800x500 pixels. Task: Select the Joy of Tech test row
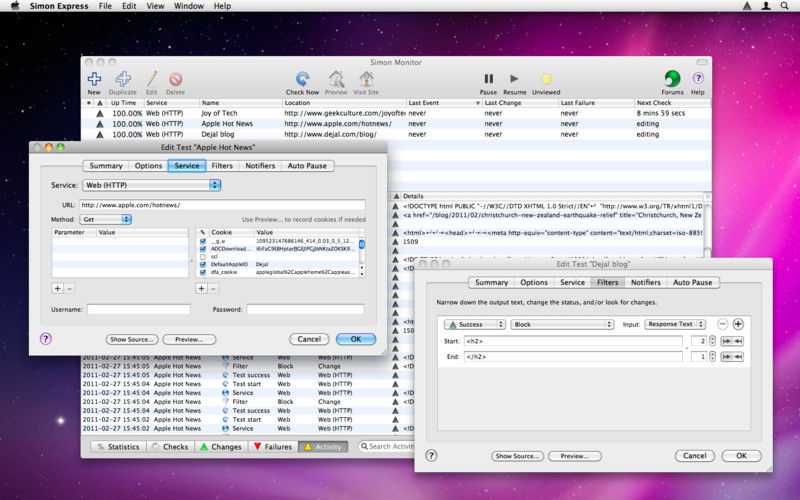tap(396, 113)
